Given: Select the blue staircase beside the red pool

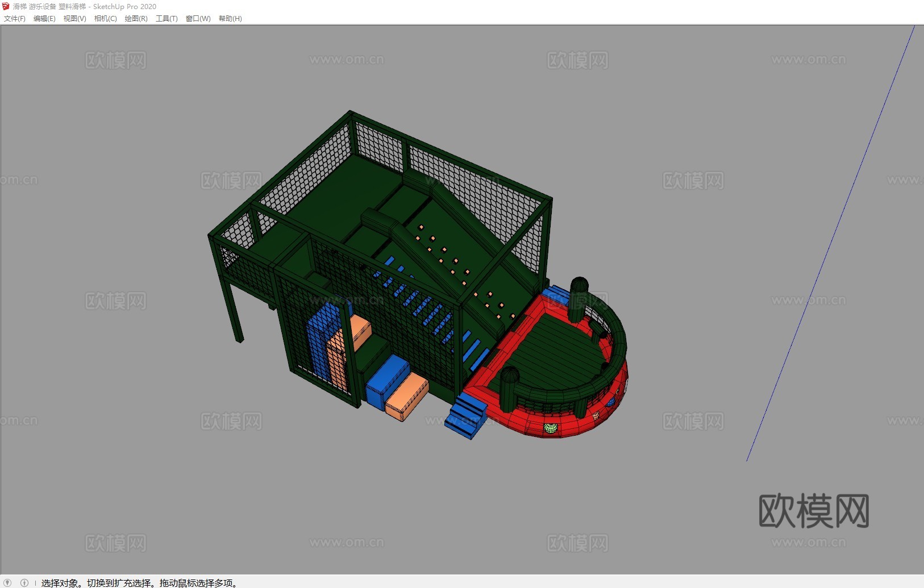Looking at the screenshot, I should tap(467, 416).
